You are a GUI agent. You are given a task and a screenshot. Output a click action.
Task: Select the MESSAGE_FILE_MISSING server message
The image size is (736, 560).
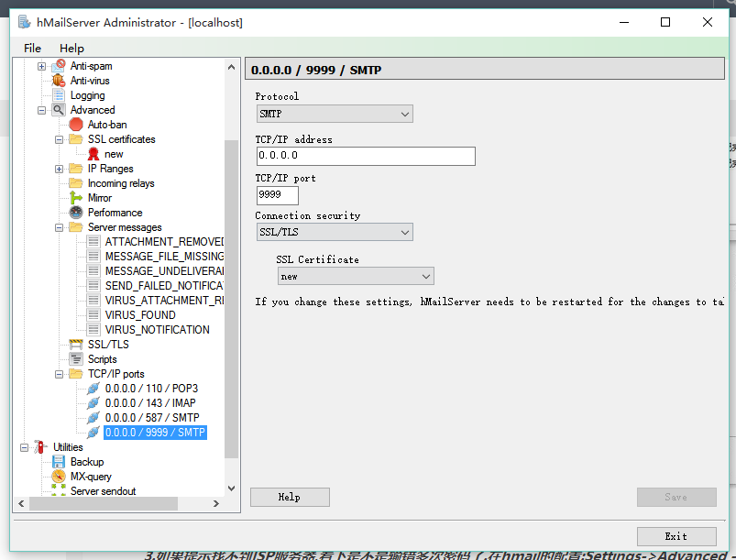pyautogui.click(x=164, y=257)
